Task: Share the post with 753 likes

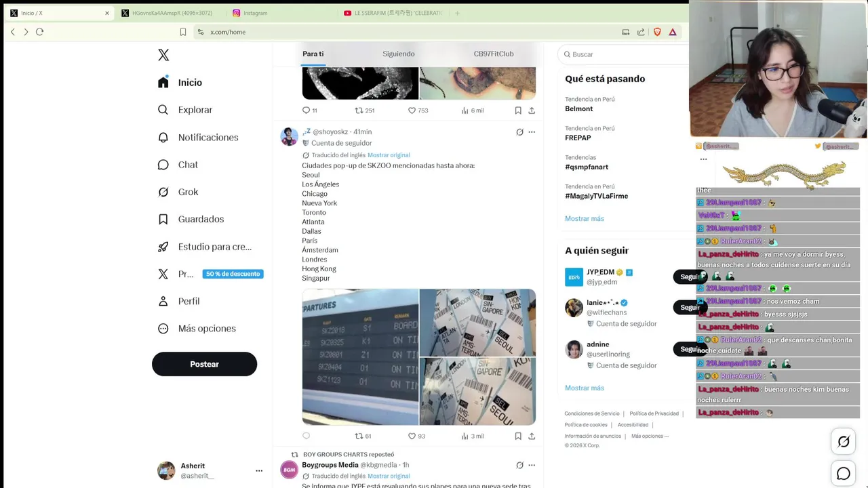Action: [x=532, y=110]
